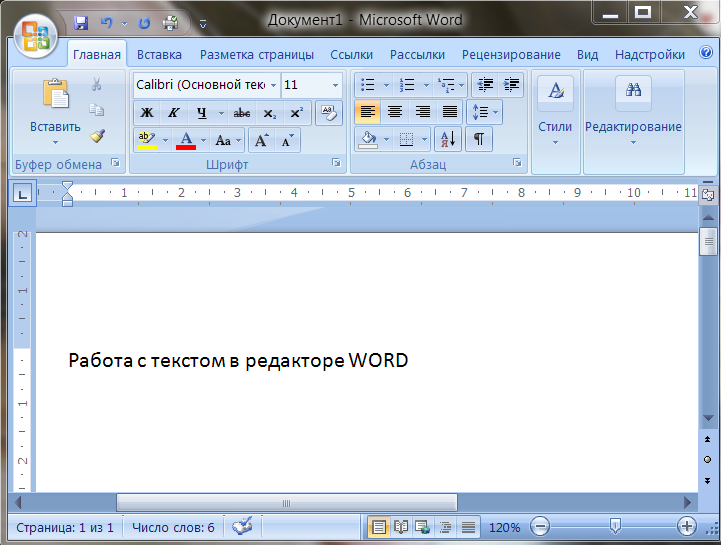Open highlight color dropdown arrow

pyautogui.click(x=165, y=140)
